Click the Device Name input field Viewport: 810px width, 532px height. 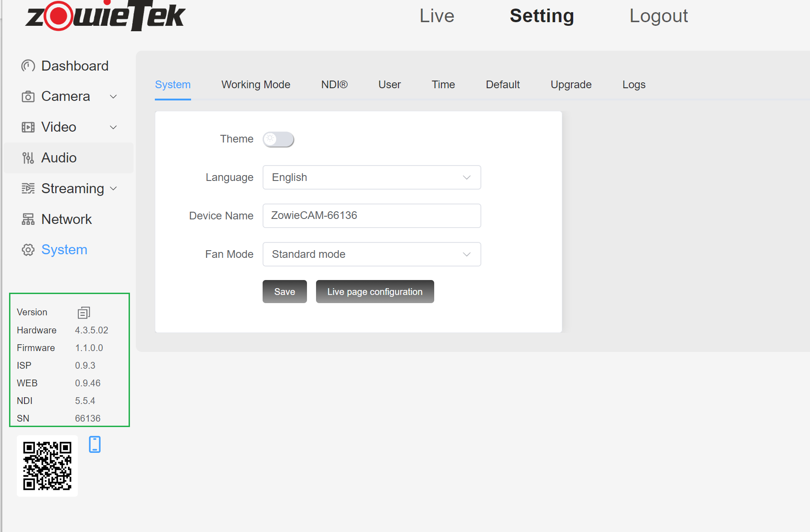371,216
